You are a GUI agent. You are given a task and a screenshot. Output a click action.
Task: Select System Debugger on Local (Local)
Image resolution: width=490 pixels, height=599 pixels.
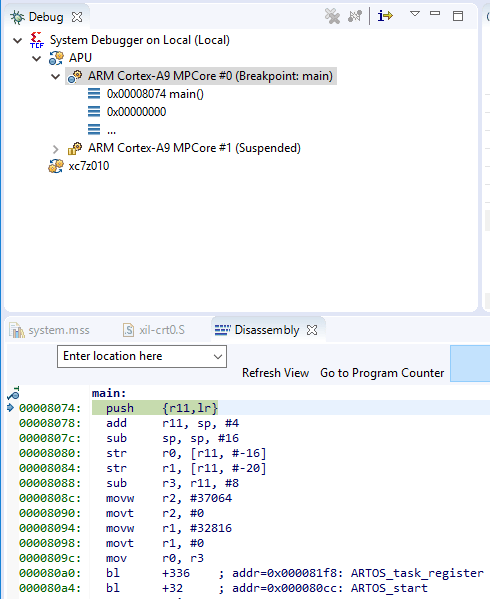(x=140, y=40)
